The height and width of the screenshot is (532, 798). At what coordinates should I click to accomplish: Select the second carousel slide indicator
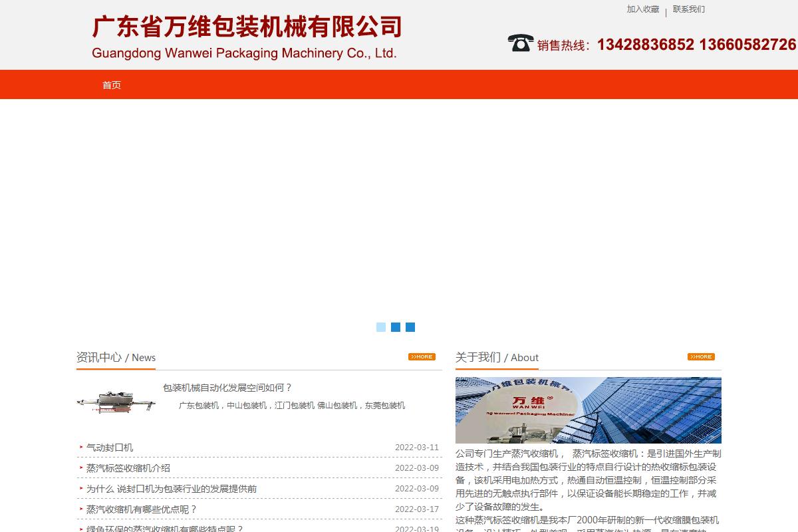click(x=396, y=327)
